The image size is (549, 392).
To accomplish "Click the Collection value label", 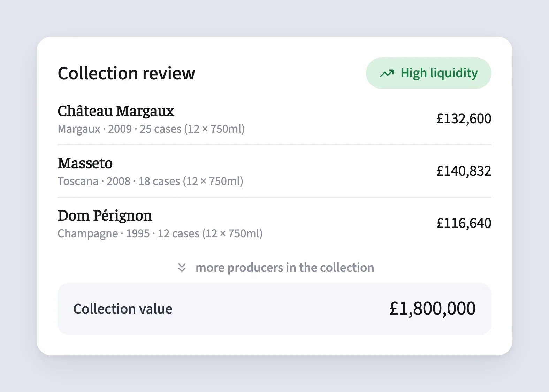I will tap(123, 309).
